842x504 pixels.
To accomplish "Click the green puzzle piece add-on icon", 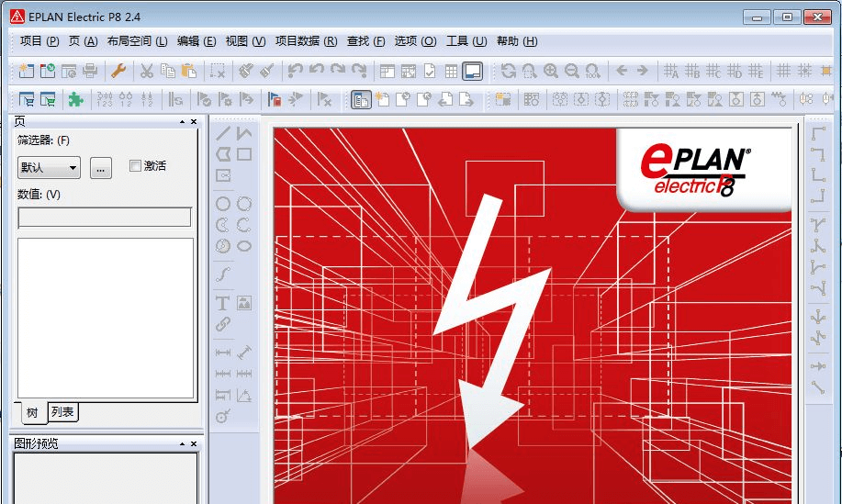I will (75, 99).
